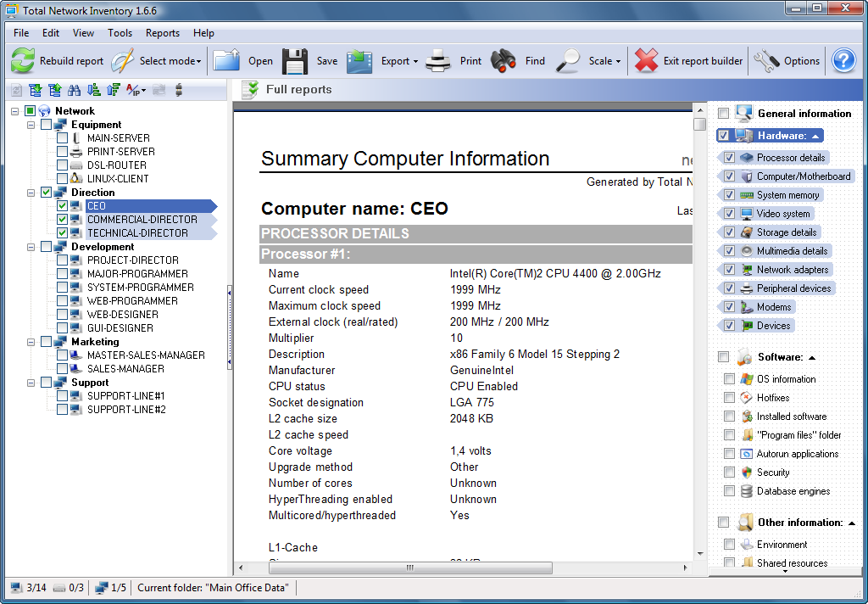Click the Select mode wand icon
This screenshot has width=868, height=604.
pyautogui.click(x=122, y=60)
